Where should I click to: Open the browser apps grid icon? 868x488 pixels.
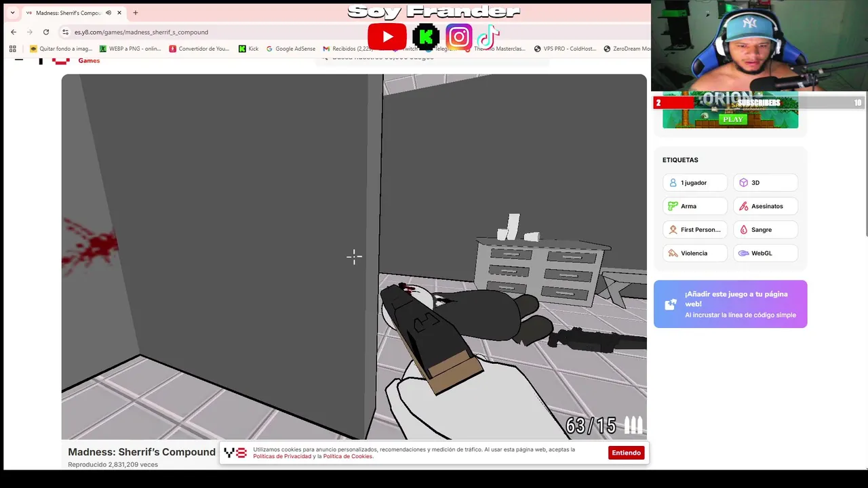coord(12,49)
